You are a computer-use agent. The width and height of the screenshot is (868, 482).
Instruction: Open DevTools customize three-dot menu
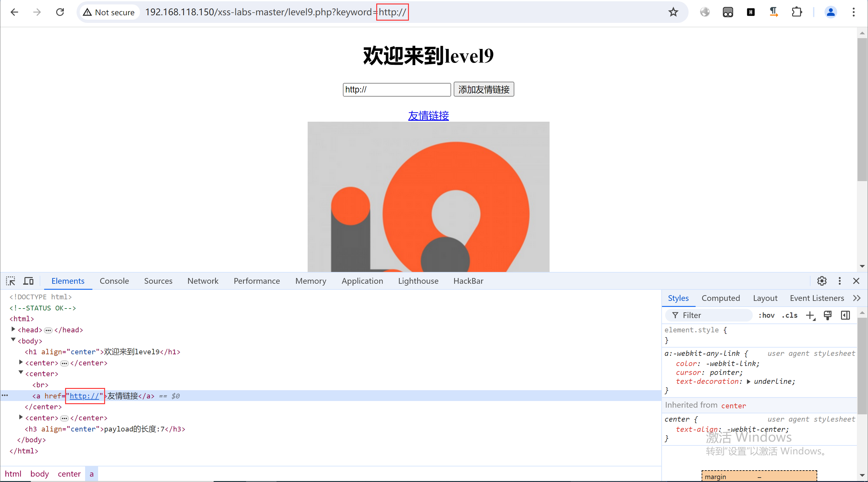tap(839, 281)
